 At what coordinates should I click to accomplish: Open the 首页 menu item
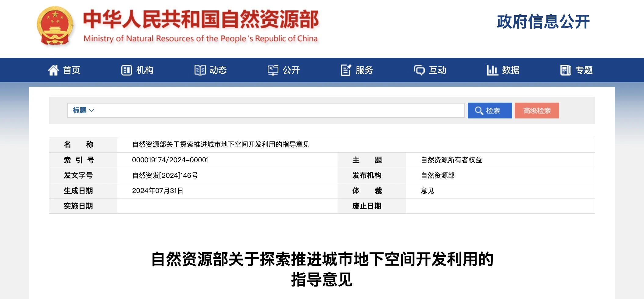[72, 70]
